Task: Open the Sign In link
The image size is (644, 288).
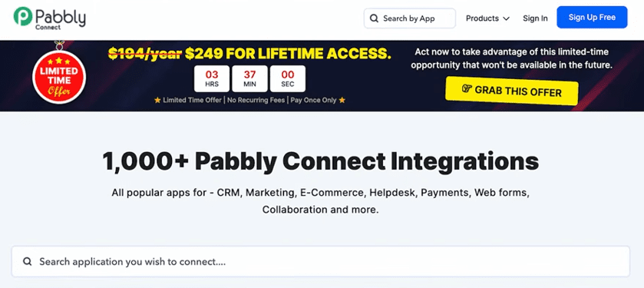Action: click(x=535, y=18)
